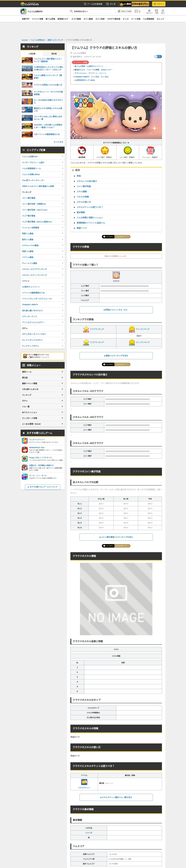Switch to 人気記事 tab
This screenshot has width=186, height=868.
coord(32,54)
